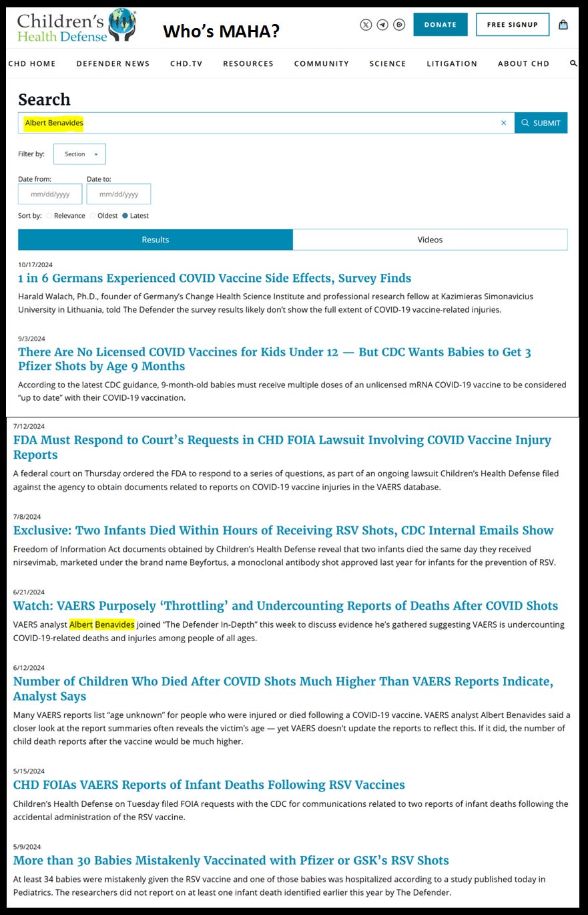Click the summary beginning 'Freedom of Information Act documents'

[x=284, y=556]
